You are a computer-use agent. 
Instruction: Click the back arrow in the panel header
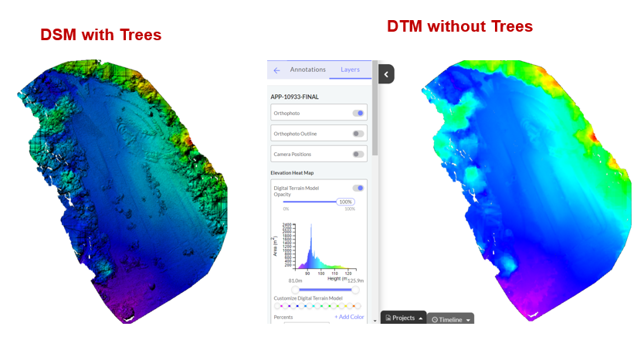277,70
